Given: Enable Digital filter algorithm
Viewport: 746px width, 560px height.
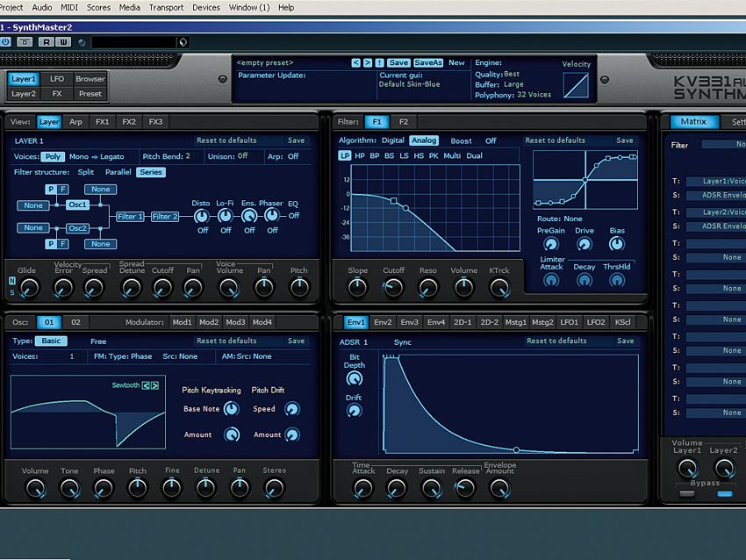Looking at the screenshot, I should click(x=392, y=140).
